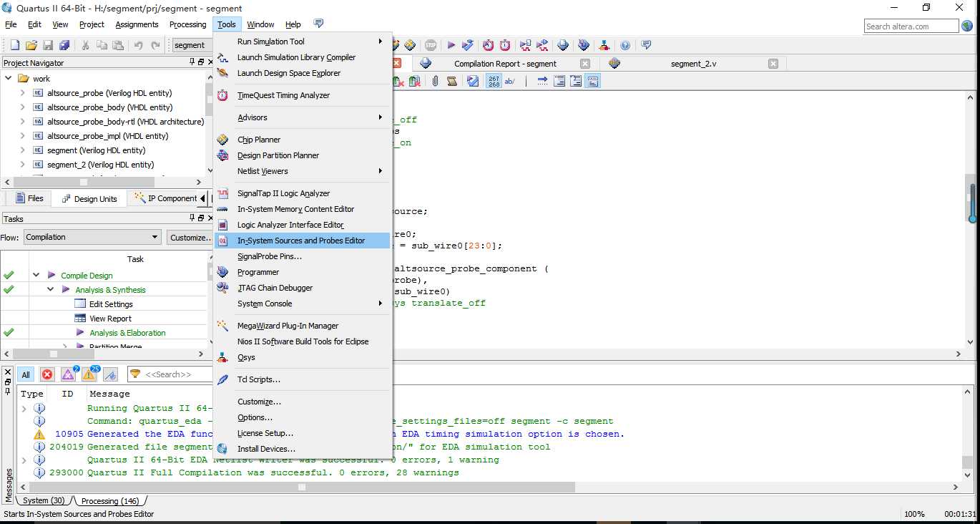Click the attachment paperclip editor icon
This screenshot has height=524, width=980.
[x=435, y=82]
